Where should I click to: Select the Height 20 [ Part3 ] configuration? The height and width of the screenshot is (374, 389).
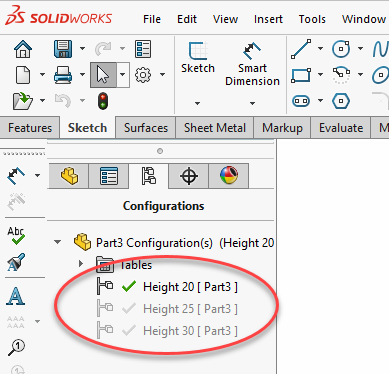(x=190, y=287)
